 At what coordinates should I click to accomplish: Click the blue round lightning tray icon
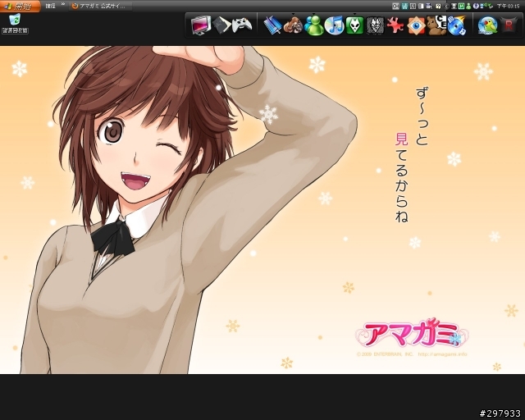pos(476,6)
